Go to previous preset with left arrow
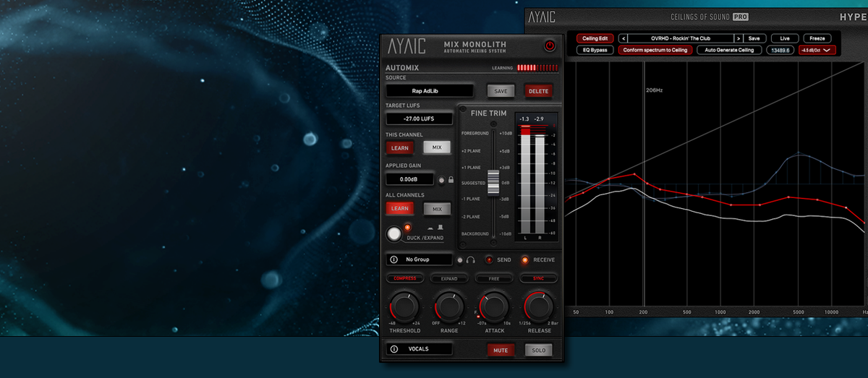 pyautogui.click(x=623, y=38)
